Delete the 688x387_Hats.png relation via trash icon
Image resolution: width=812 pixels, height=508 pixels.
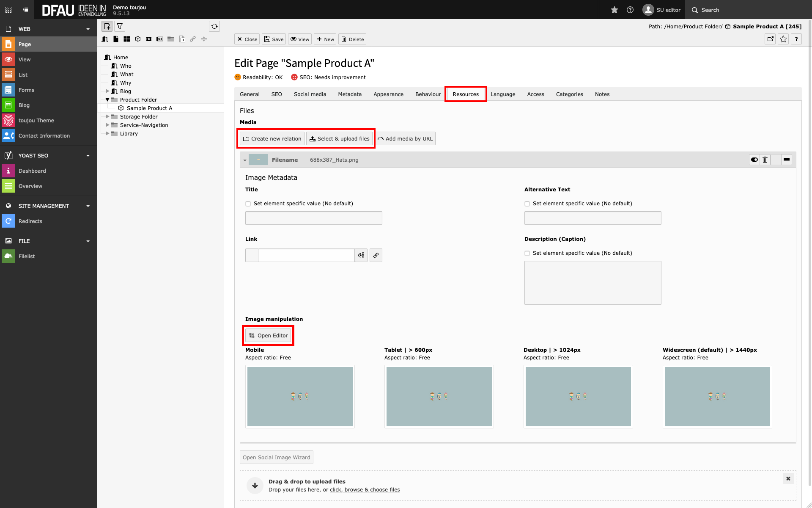coord(765,160)
